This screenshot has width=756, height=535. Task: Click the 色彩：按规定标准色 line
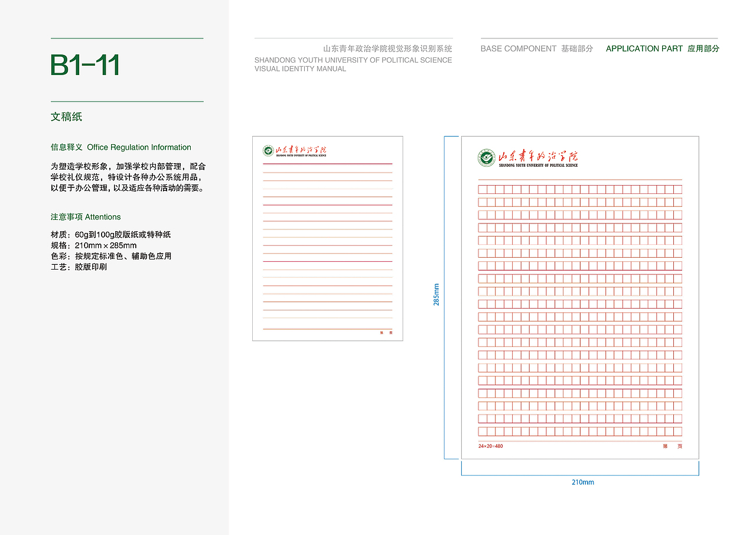tap(111, 256)
